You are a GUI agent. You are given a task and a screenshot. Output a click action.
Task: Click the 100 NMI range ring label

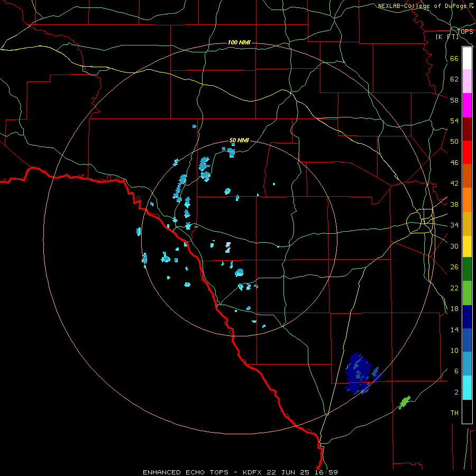(239, 42)
